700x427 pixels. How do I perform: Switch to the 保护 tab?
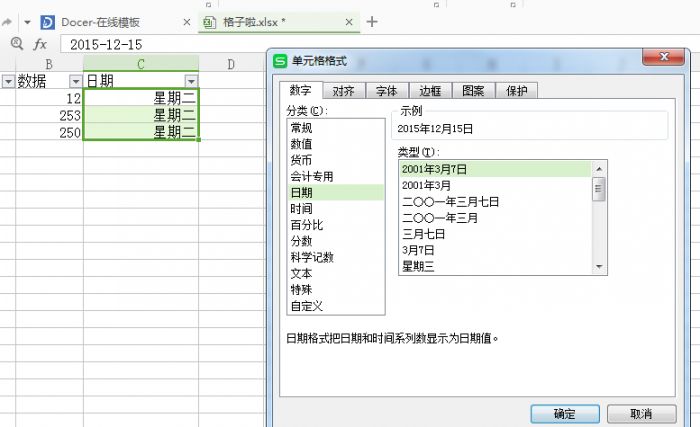pos(517,91)
